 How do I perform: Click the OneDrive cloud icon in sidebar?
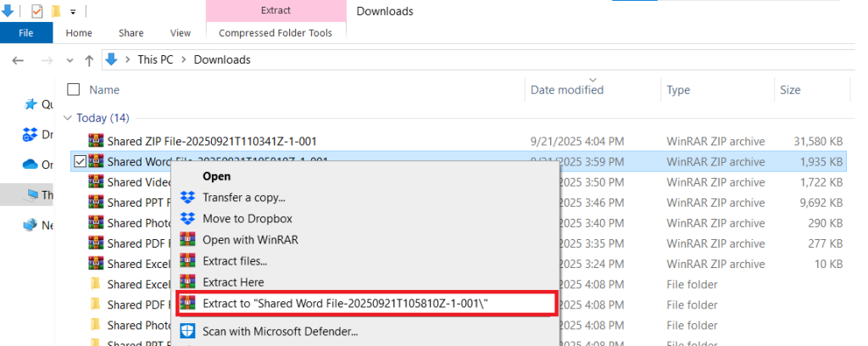click(x=31, y=165)
